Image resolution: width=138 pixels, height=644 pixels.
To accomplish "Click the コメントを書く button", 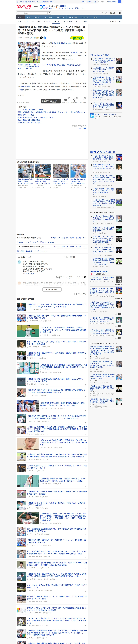I will point(69,257).
